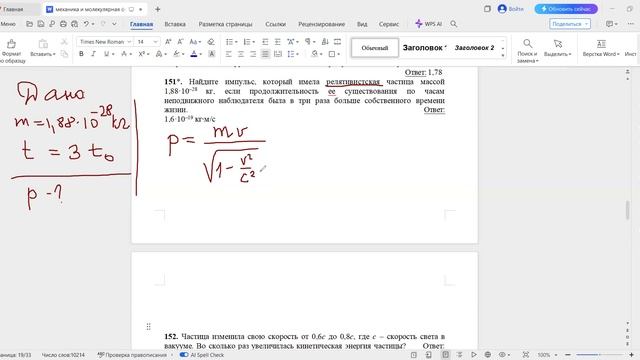Screen dimensions: 640x360
Task: Click the vertical scrollbar thumb
Action: 627,210
